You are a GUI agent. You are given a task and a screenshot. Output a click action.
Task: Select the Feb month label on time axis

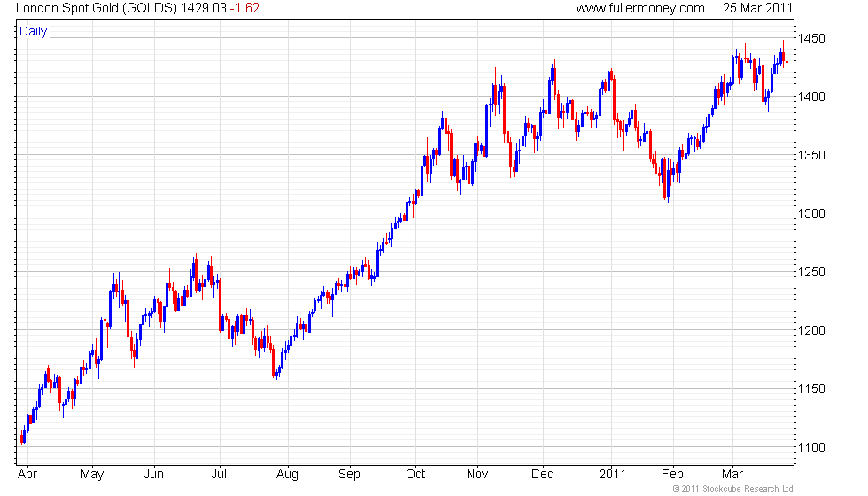point(672,475)
